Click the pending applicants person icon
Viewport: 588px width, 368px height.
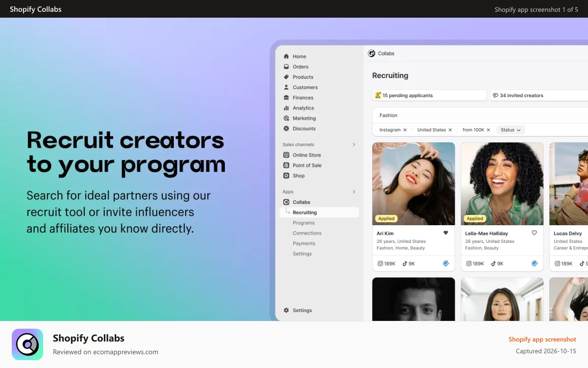378,95
